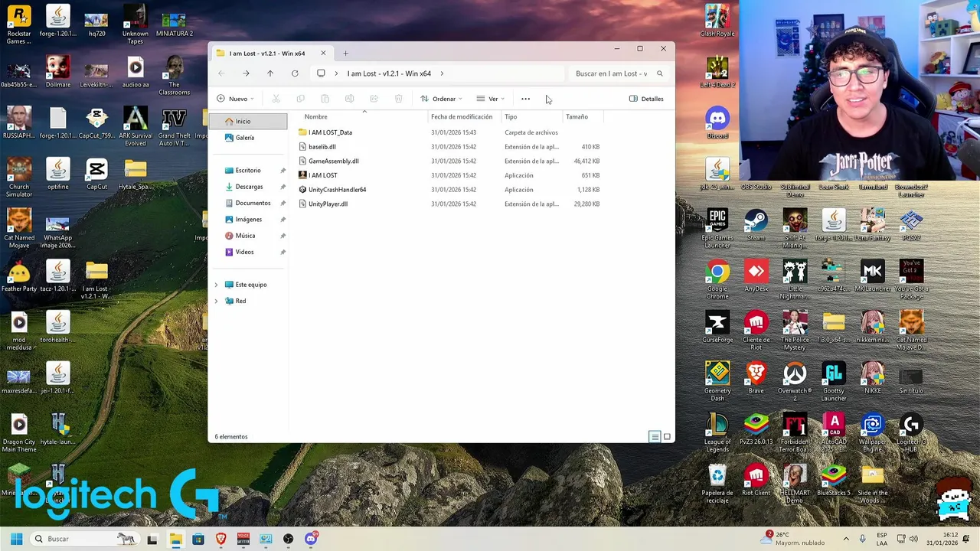Image resolution: width=980 pixels, height=551 pixels.
Task: Select the UnityPlayer.dll file
Action: click(x=328, y=204)
